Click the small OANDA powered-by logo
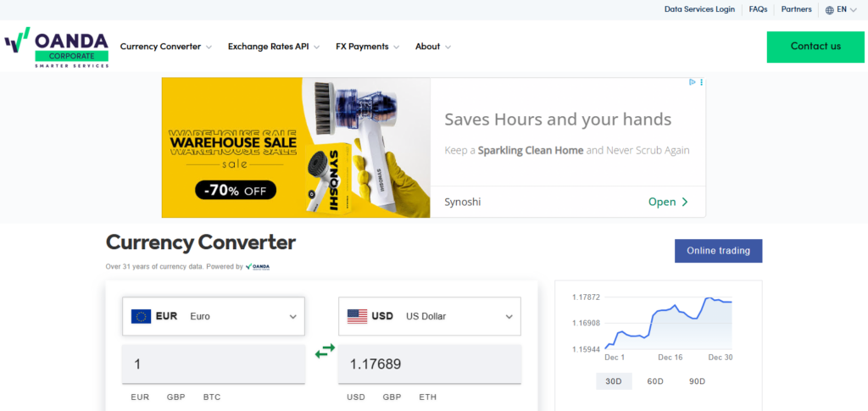This screenshot has height=411, width=868. [x=258, y=266]
